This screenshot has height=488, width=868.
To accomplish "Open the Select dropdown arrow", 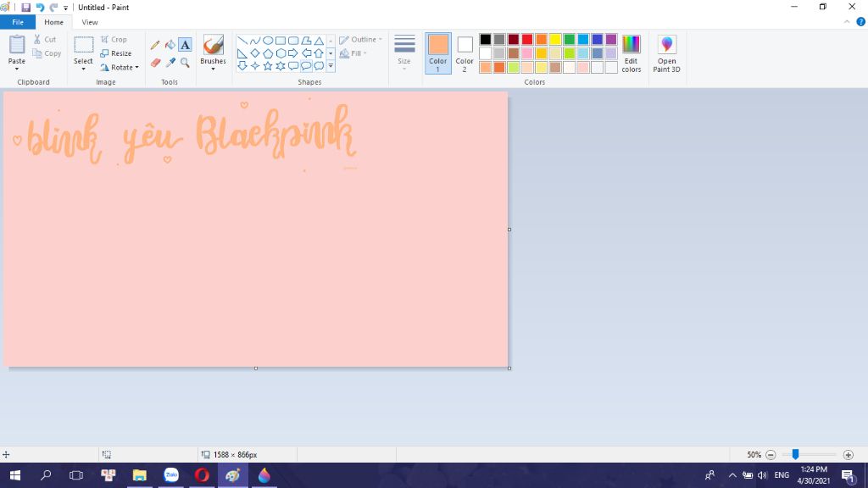I will (x=84, y=69).
